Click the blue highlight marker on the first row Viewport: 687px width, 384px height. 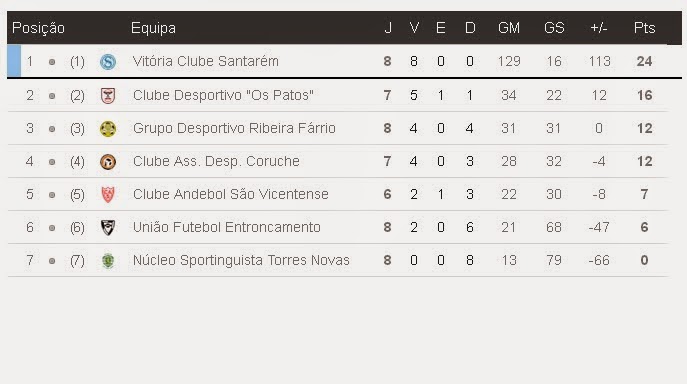coord(14,60)
